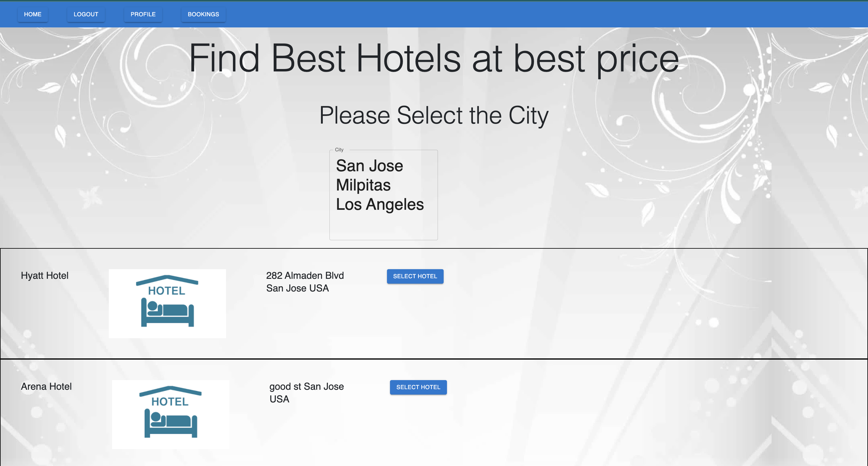Image resolution: width=868 pixels, height=466 pixels.
Task: Open the HOME page from the navigation bar
Action: pos(32,14)
